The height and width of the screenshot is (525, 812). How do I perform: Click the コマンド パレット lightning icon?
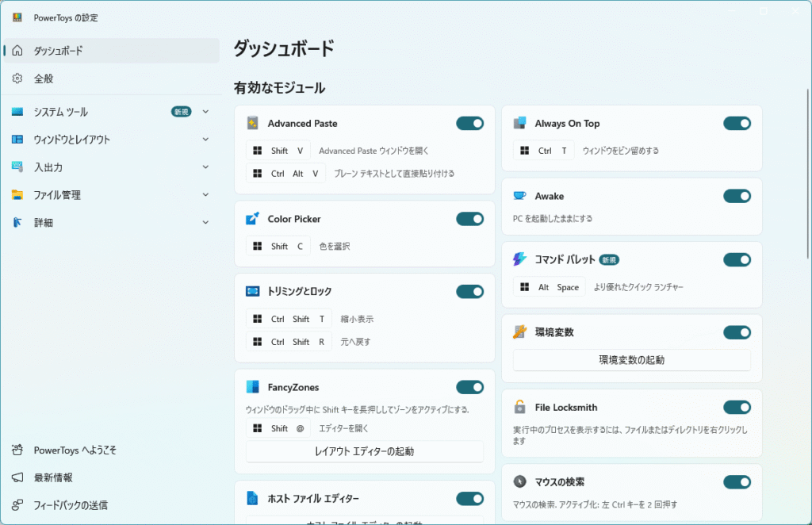point(519,259)
